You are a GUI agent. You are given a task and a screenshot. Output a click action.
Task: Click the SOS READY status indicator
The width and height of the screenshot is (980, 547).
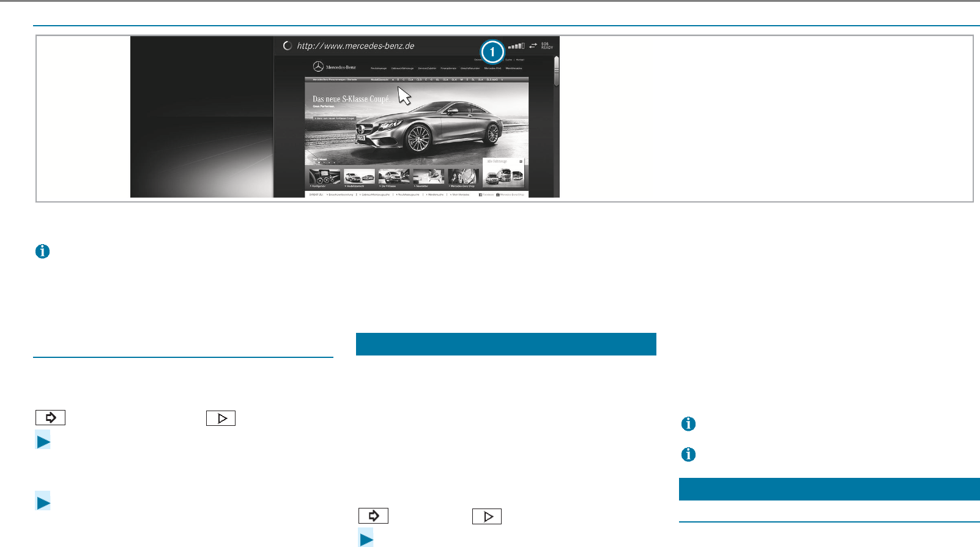pyautogui.click(x=547, y=46)
